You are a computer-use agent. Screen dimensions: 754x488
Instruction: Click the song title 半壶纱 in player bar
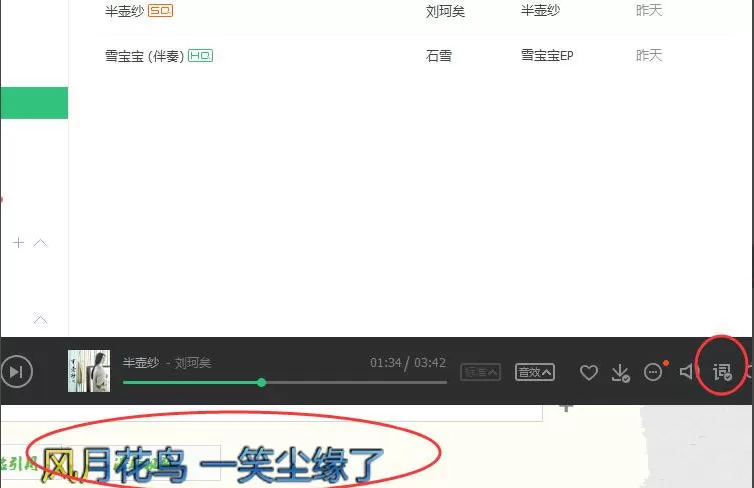coord(141,363)
